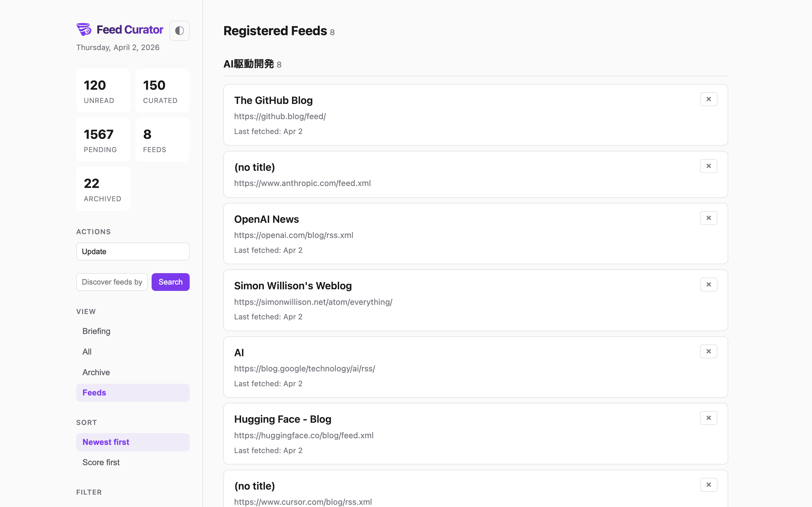The height and width of the screenshot is (507, 812).
Task: Open the Archive view
Action: (x=96, y=372)
